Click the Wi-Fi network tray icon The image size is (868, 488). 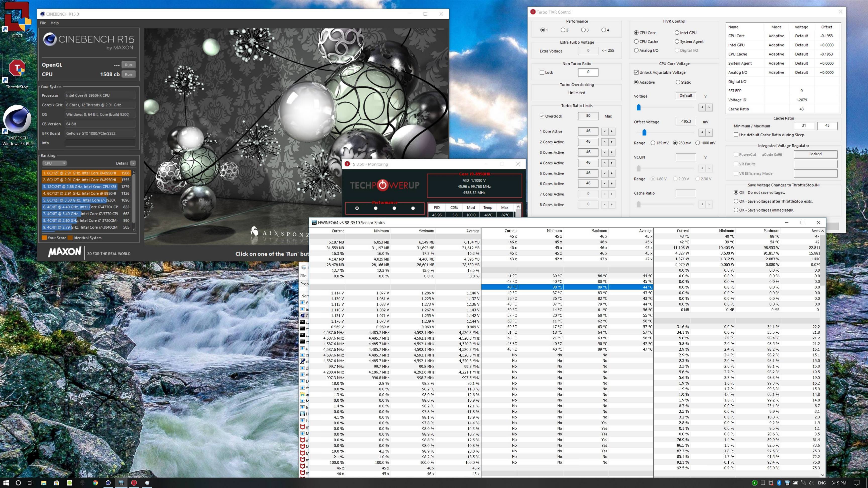[803, 483]
